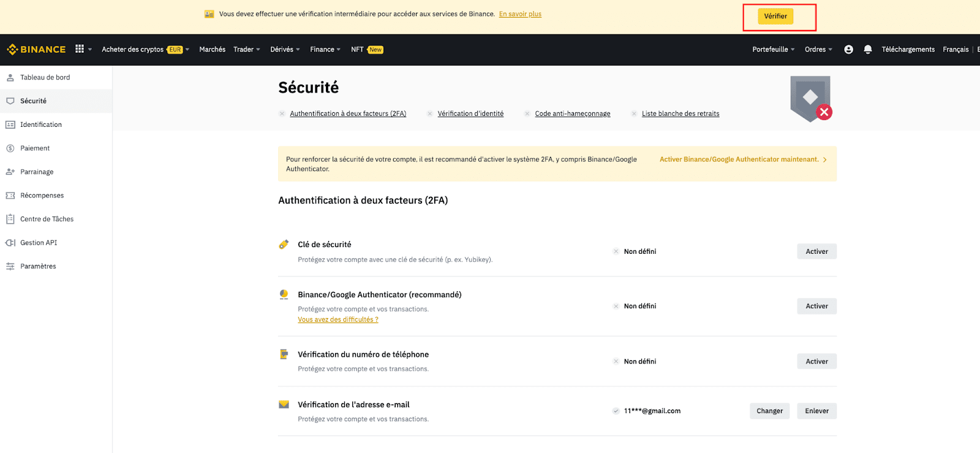Click the EUR currency badge
Viewport: 980px width, 453px height.
tap(175, 50)
